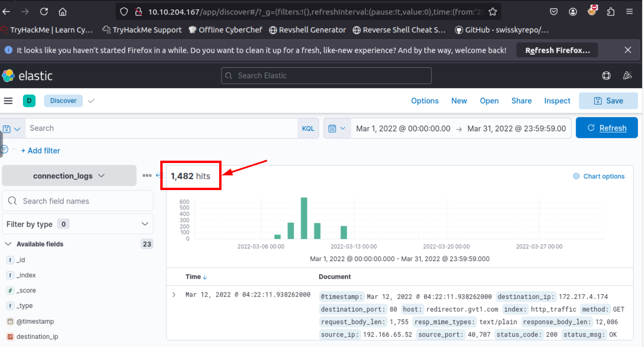
Task: Click the tallest histogram bar
Action: pos(304,218)
